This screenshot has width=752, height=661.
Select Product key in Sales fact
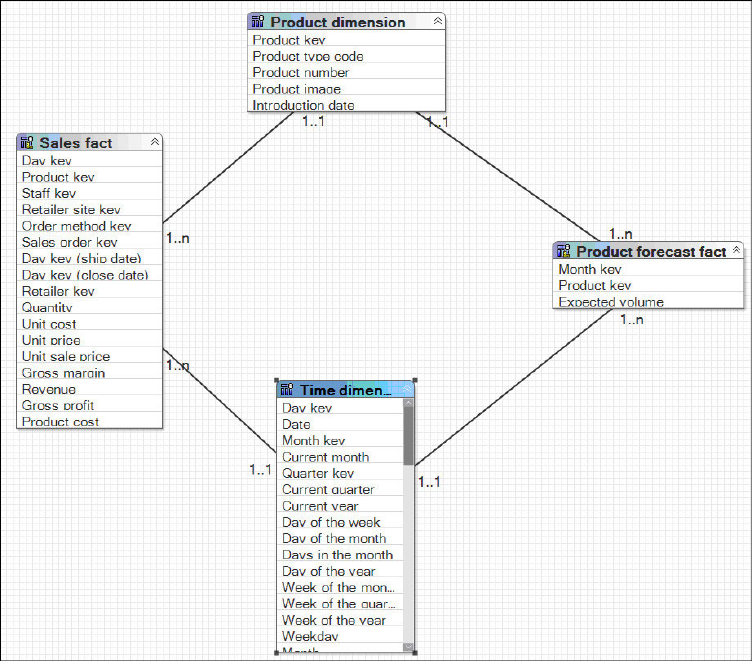pyautogui.click(x=90, y=177)
